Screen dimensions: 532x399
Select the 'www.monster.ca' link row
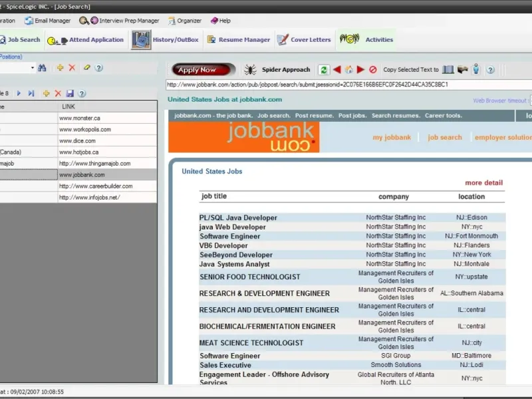coord(107,118)
